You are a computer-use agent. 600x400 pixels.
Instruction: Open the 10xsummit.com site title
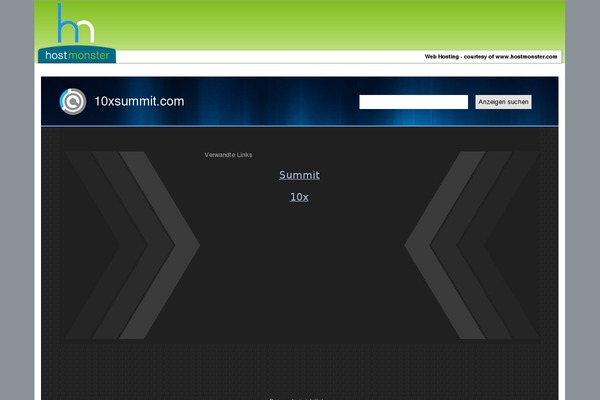coord(139,101)
